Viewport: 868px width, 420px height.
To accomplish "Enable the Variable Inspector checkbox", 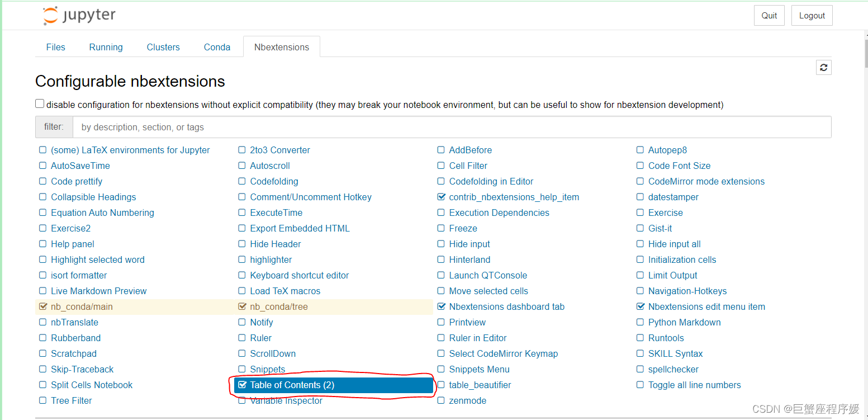I will (x=242, y=400).
